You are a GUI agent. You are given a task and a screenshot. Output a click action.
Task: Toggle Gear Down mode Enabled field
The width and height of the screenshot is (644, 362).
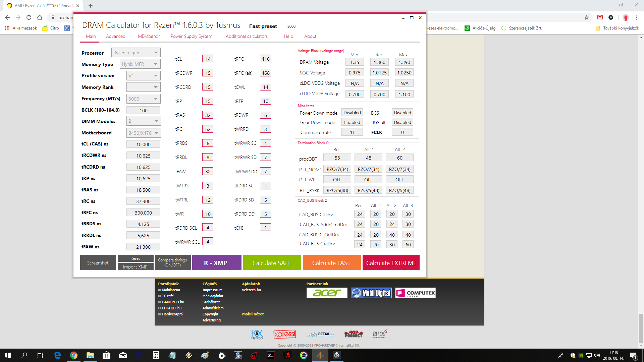pos(352,122)
